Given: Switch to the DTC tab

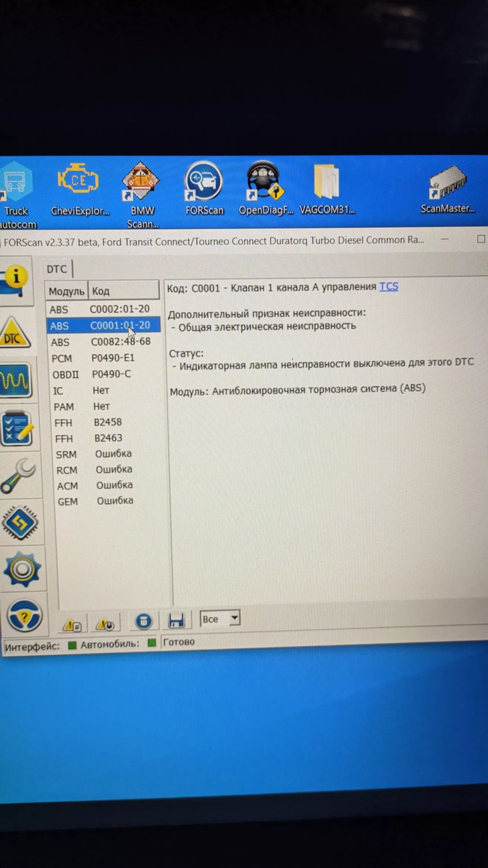Looking at the screenshot, I should click(57, 269).
